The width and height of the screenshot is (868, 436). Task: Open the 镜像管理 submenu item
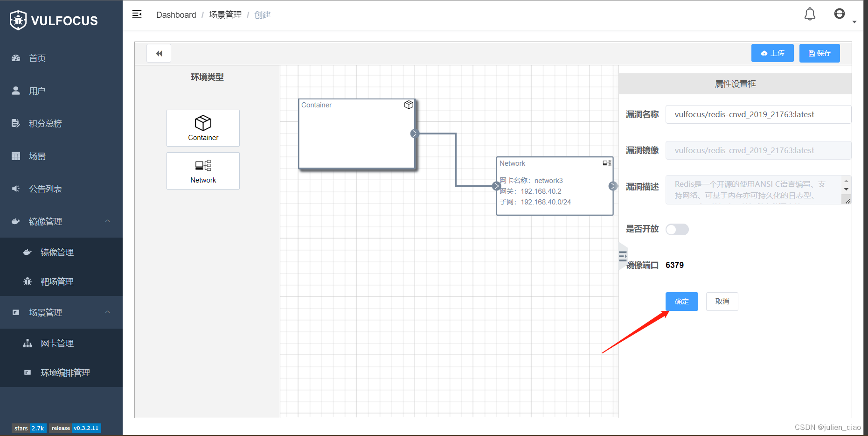point(61,252)
